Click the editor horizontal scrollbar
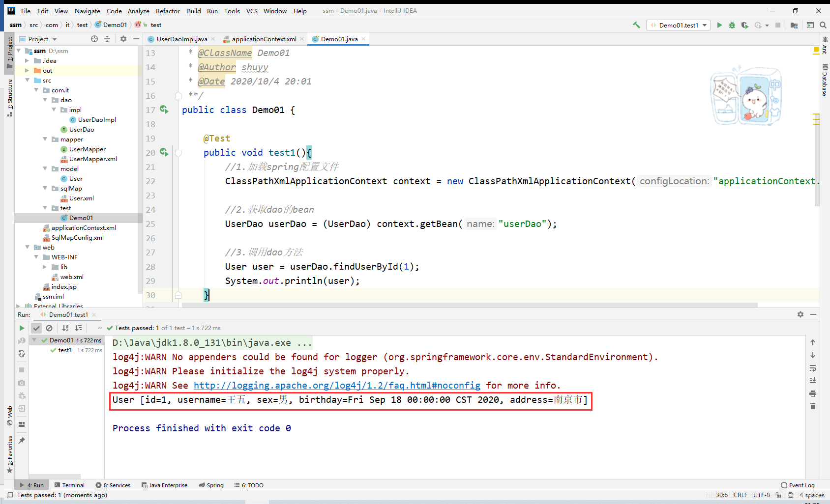The height and width of the screenshot is (504, 830). coord(470,305)
